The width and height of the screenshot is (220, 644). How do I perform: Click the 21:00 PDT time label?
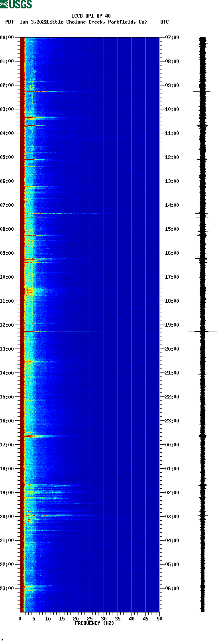click(x=7, y=541)
